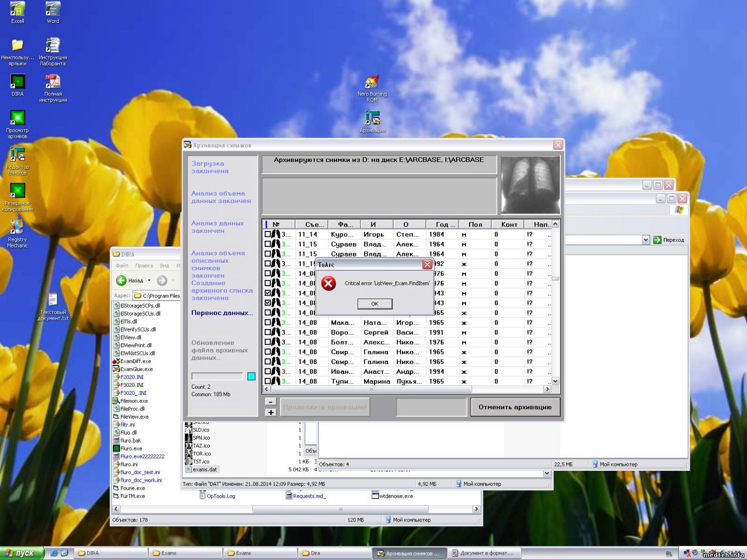The height and width of the screenshot is (560, 747).
Task: Check the box for the Сергей row
Action: (x=268, y=333)
